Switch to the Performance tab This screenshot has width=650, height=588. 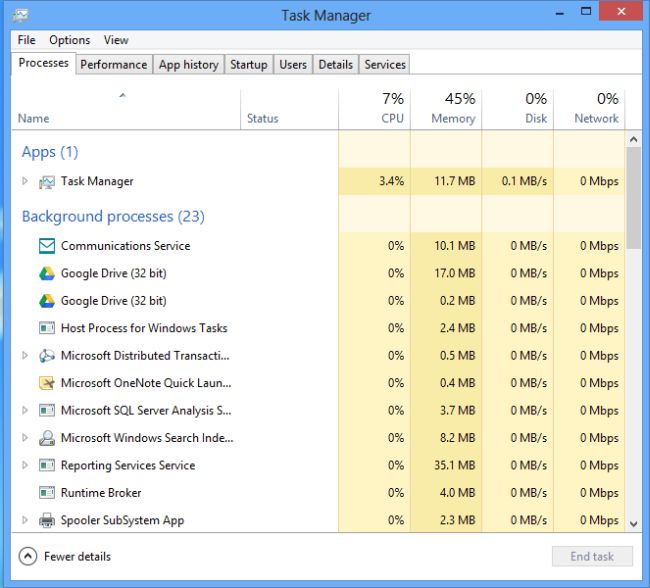[x=114, y=65]
